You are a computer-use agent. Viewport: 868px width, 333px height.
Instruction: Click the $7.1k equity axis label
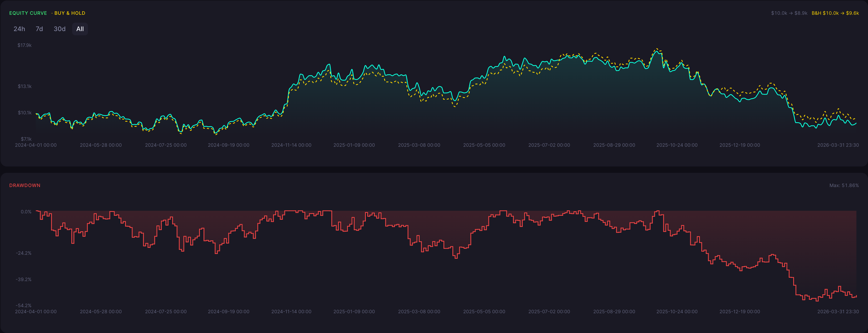click(x=26, y=139)
